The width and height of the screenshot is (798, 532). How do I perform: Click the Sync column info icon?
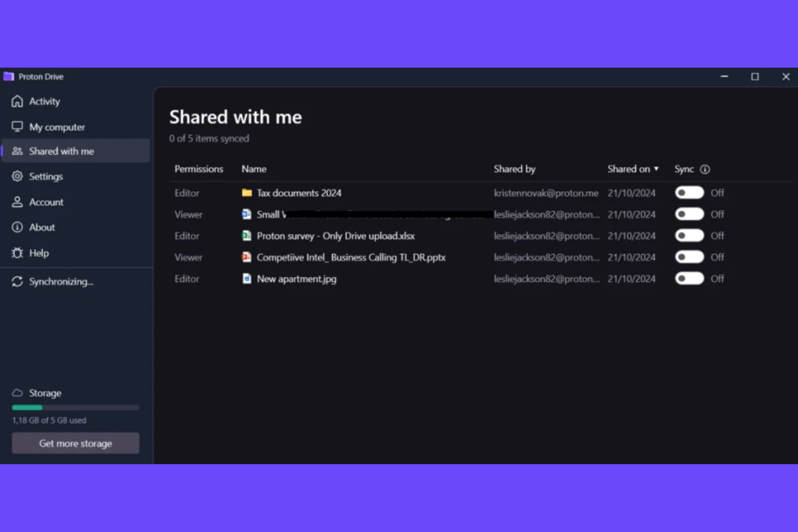pos(705,169)
